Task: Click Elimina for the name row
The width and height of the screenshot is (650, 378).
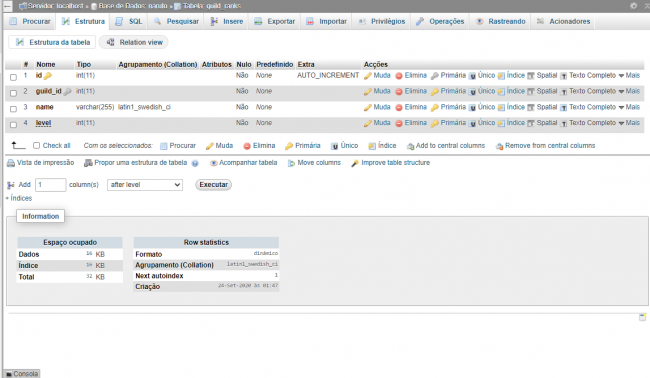Action: pyautogui.click(x=411, y=107)
